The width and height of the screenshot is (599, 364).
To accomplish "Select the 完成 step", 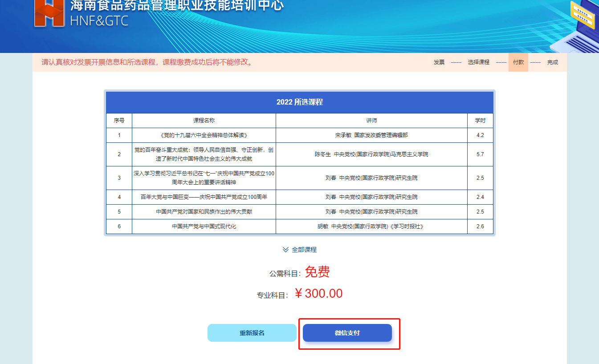I will tap(552, 62).
